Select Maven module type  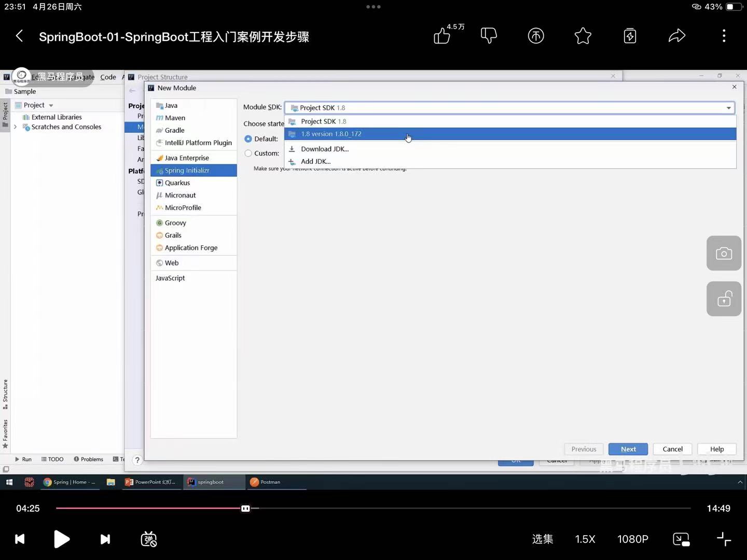[x=193, y=118]
